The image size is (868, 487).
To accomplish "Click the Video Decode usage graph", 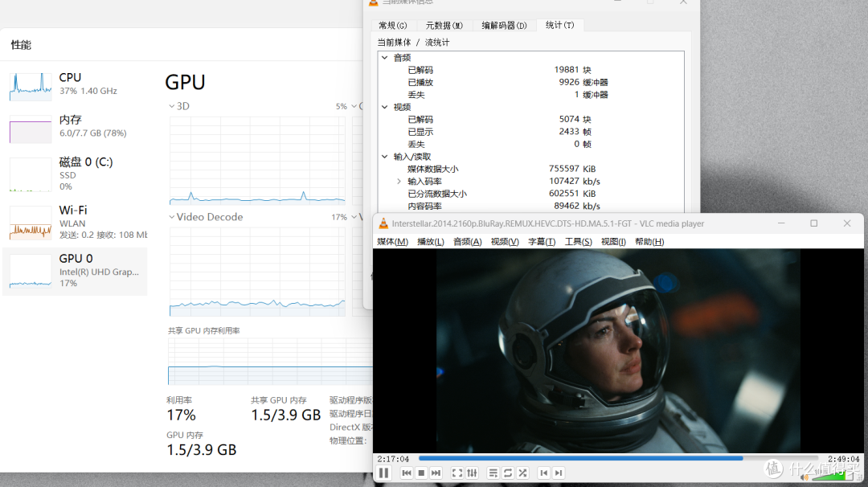I will pos(257,271).
